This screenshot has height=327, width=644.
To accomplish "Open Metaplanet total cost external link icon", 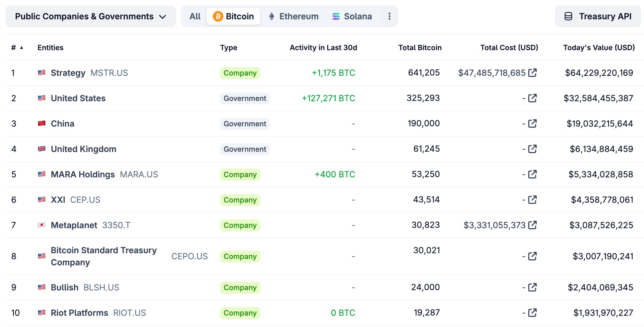I will click(532, 225).
